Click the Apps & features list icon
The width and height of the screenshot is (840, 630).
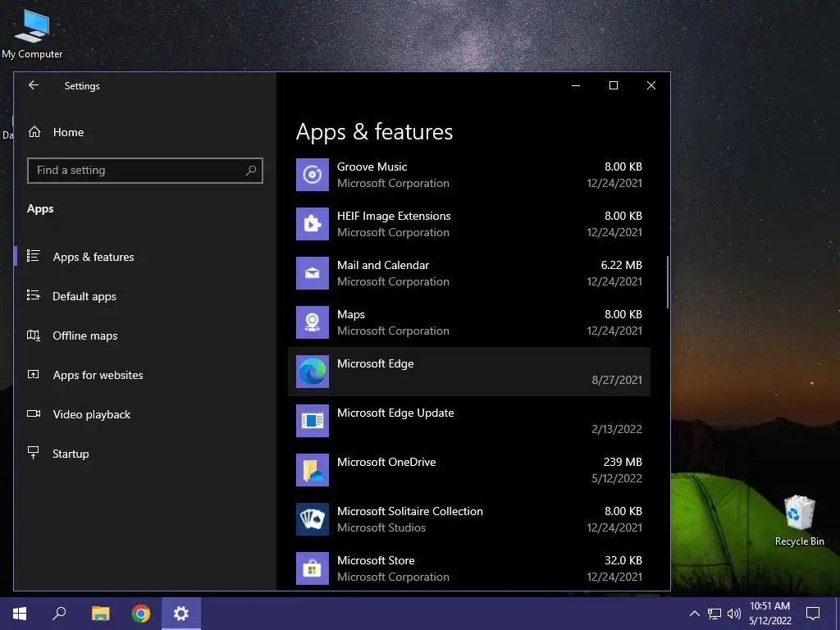(33, 256)
